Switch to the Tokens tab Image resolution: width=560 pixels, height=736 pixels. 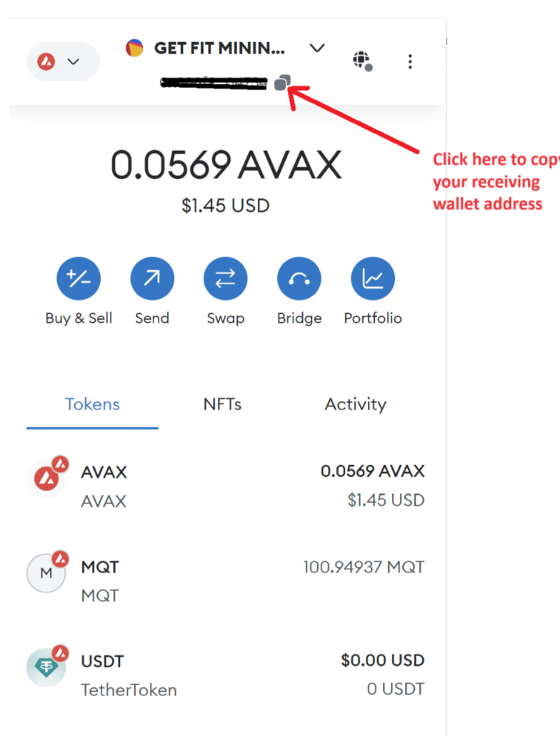tap(92, 404)
